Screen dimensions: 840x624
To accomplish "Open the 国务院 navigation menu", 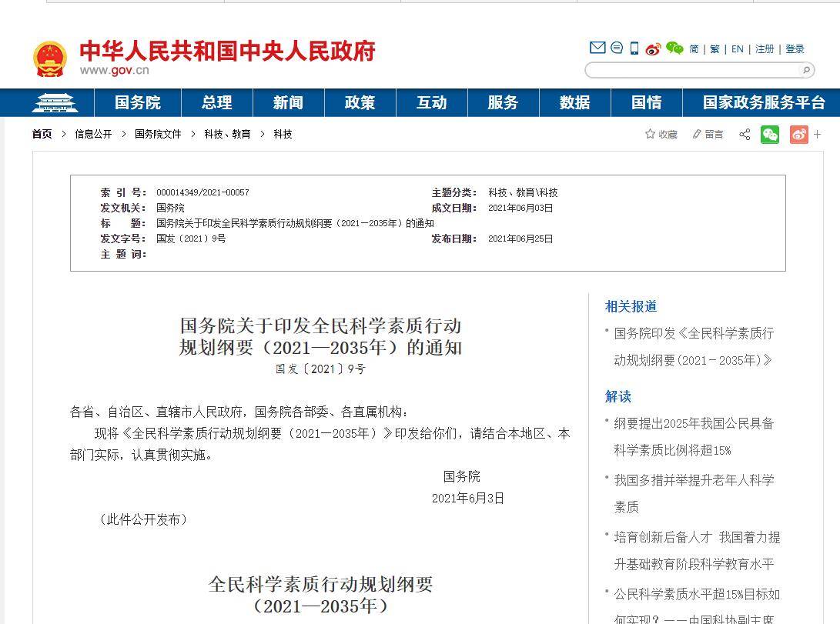I will 138,102.
